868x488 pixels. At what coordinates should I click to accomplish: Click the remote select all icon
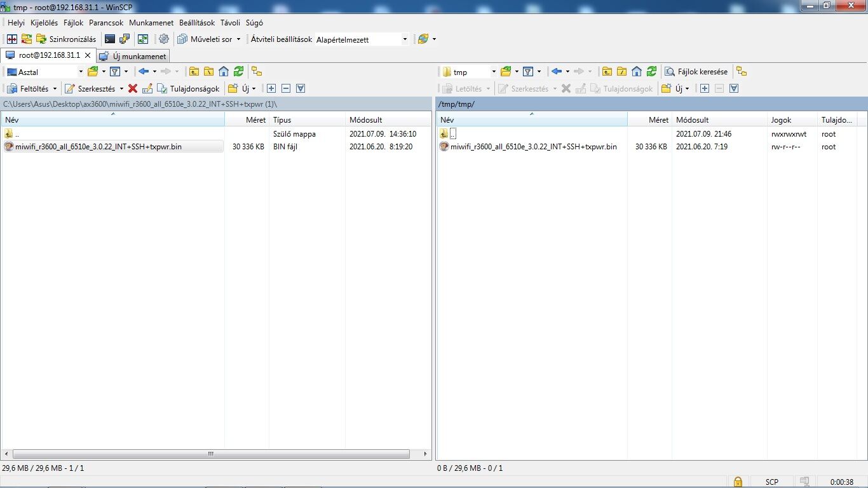point(734,89)
